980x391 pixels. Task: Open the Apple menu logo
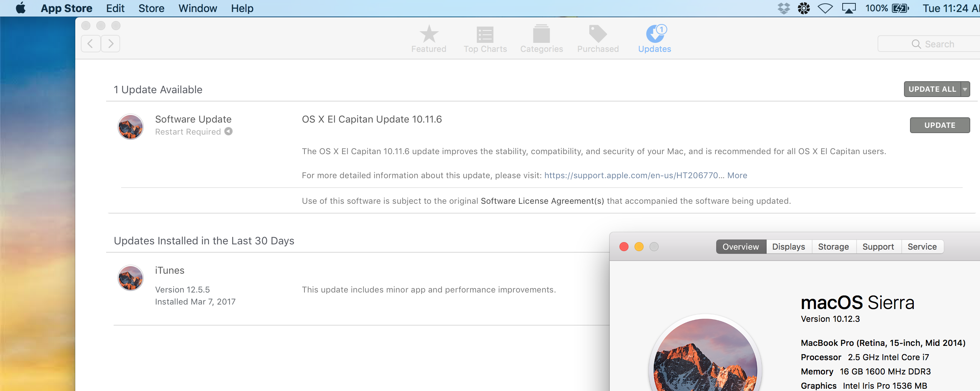21,8
